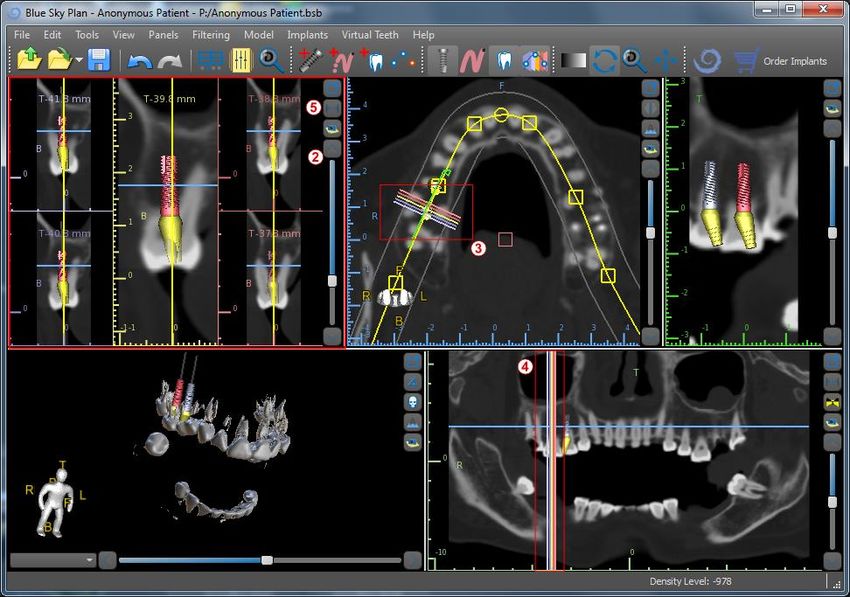Select the blue four-arrow pan tool
This screenshot has width=850, height=597.
[666, 60]
